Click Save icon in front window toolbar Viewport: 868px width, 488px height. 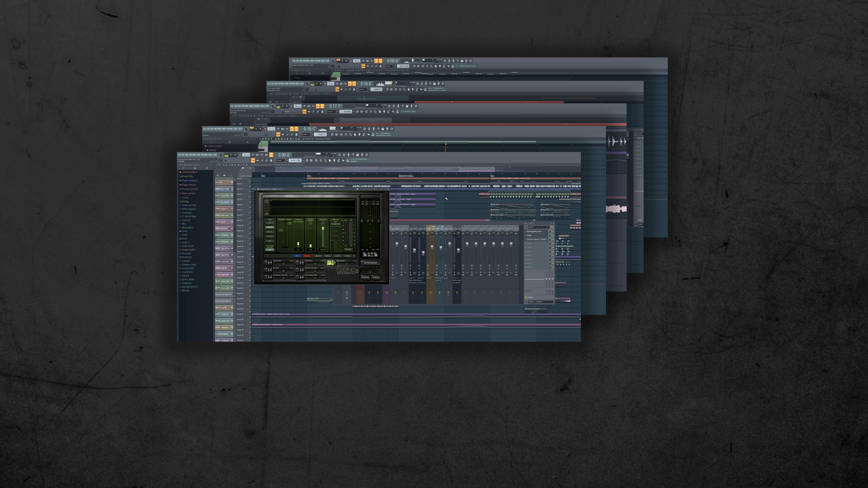click(x=358, y=155)
